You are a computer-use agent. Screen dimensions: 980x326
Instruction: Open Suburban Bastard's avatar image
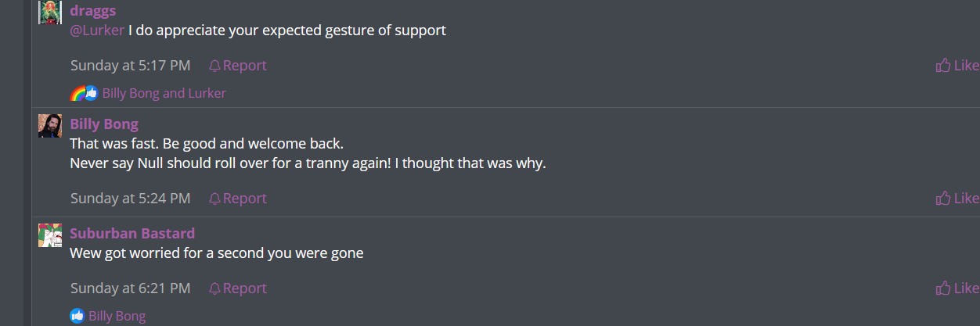click(x=50, y=235)
